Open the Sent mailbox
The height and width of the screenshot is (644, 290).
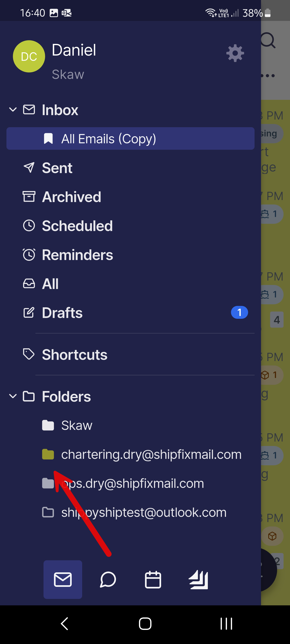pos(57,168)
